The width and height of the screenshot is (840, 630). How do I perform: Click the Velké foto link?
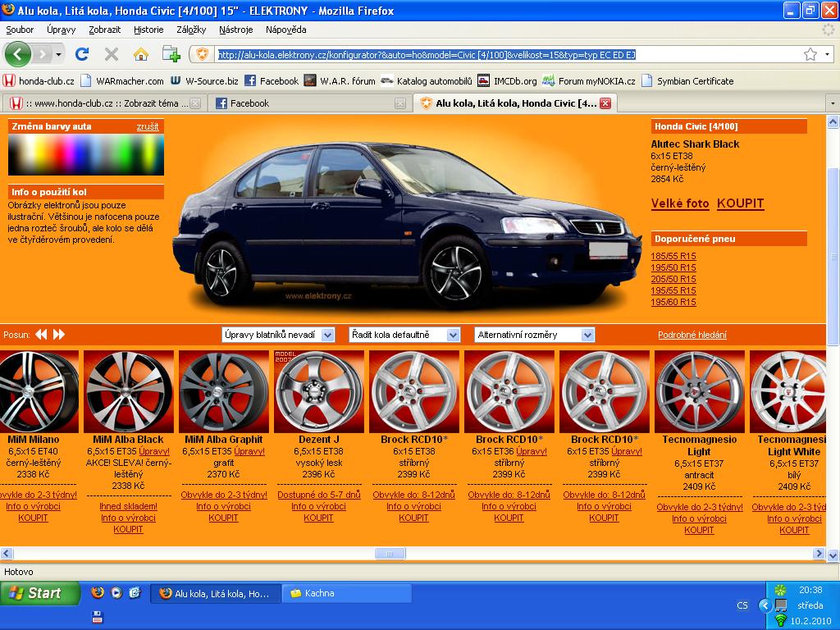(x=679, y=203)
